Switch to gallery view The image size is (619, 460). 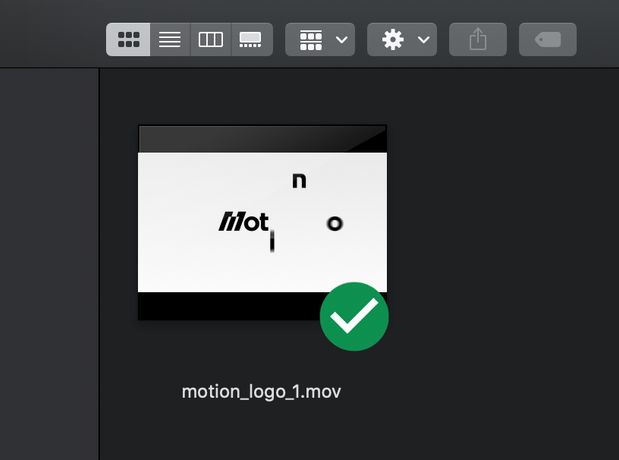coord(251,39)
